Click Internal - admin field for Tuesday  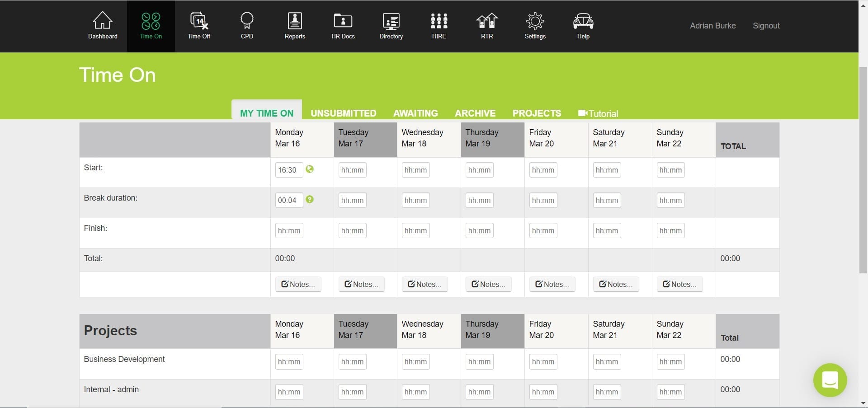click(x=353, y=392)
